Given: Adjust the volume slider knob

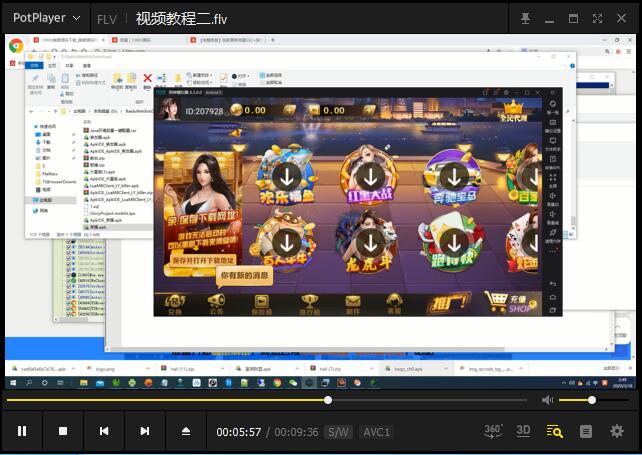Looking at the screenshot, I should pos(592,400).
